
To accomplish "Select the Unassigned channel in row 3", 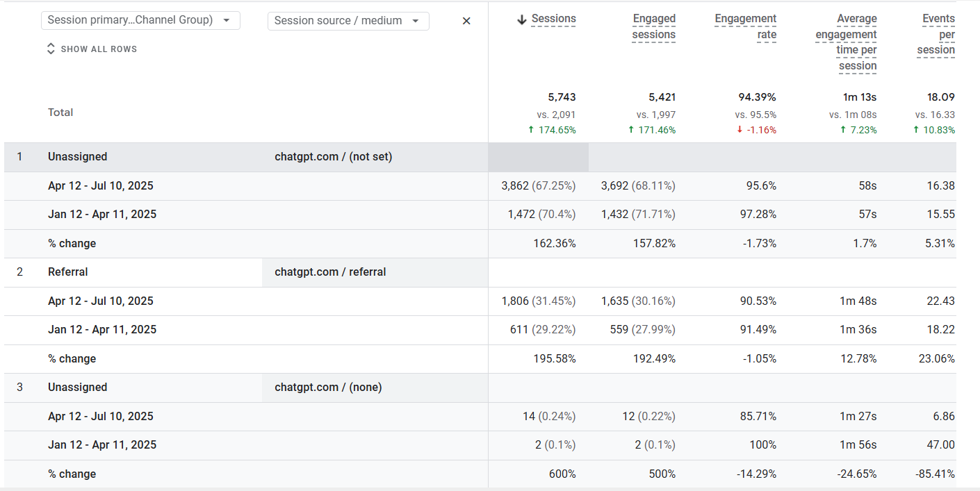I will coord(77,388).
